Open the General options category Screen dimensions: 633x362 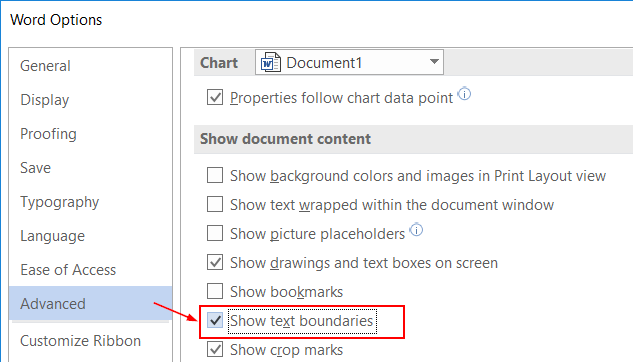(x=45, y=66)
